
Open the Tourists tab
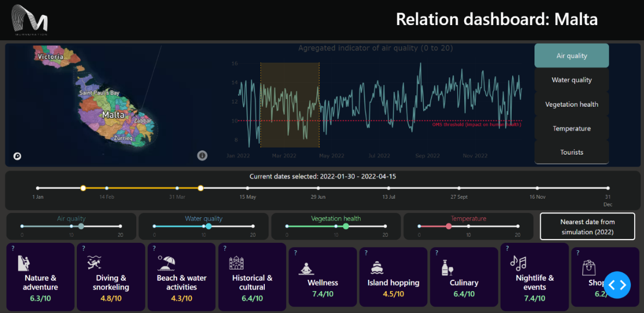(x=572, y=152)
